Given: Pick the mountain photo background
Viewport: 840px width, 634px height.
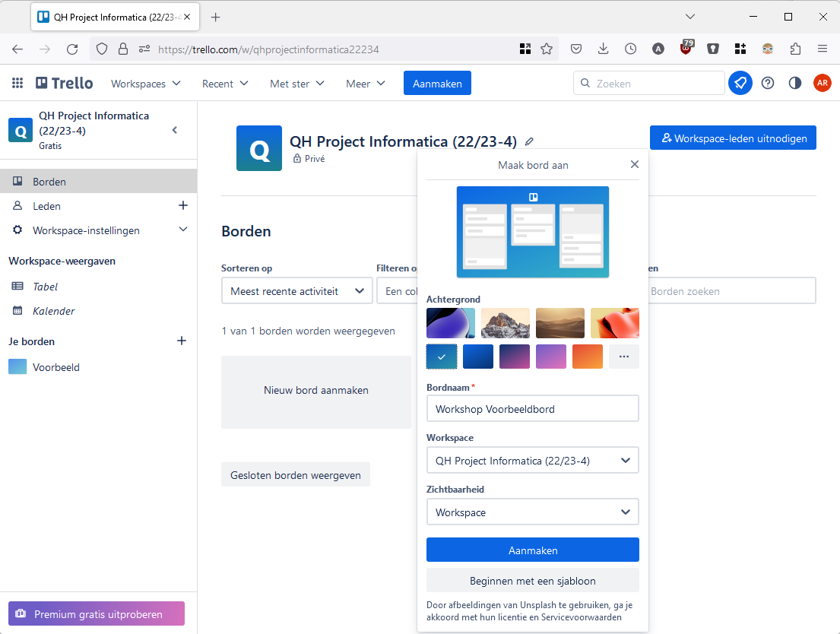Looking at the screenshot, I should pos(506,322).
